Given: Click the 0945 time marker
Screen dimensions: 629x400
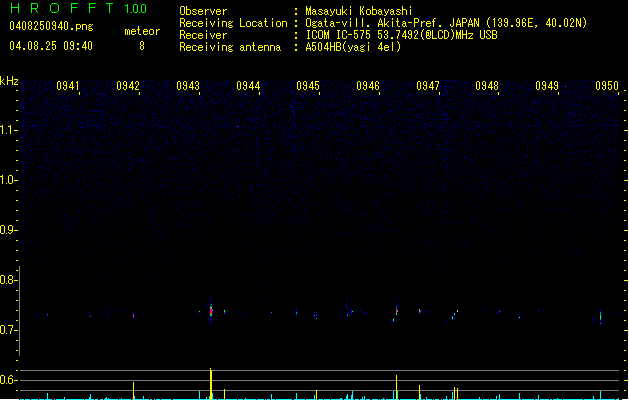Looking at the screenshot, I should (308, 85).
